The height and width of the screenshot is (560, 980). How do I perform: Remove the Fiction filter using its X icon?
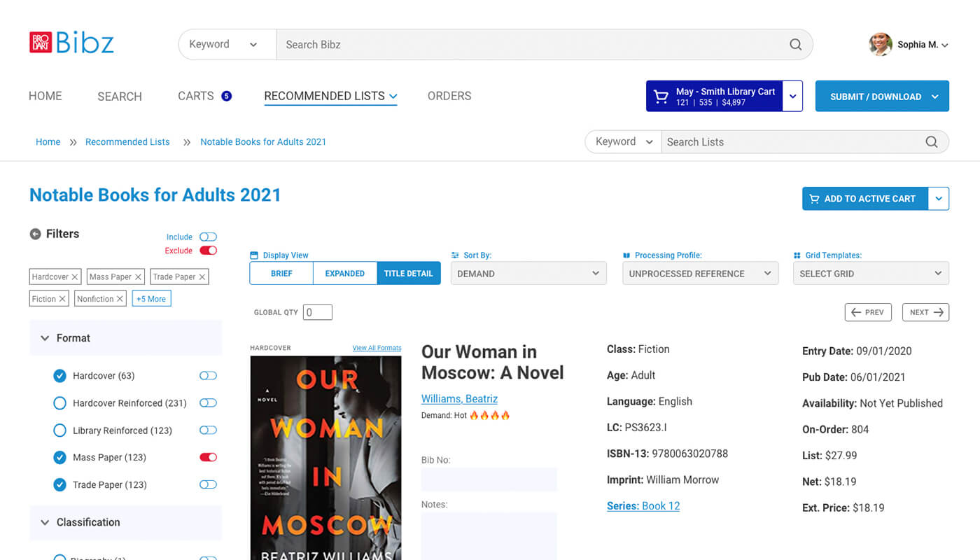[64, 298]
